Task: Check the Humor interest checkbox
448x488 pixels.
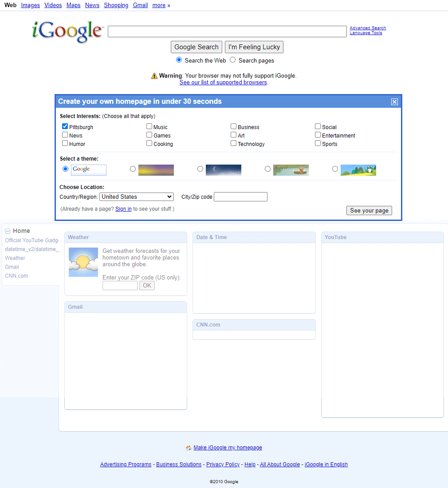Action: (x=65, y=143)
